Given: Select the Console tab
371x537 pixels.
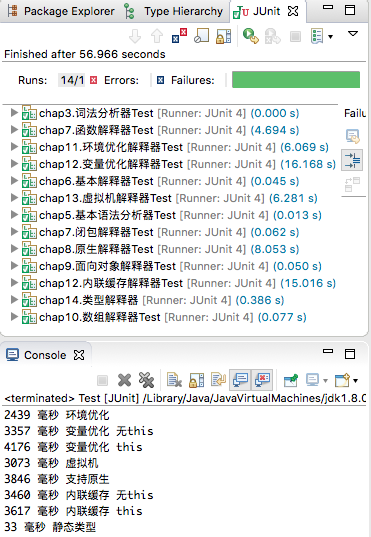Looking at the screenshot, I should (37, 355).
